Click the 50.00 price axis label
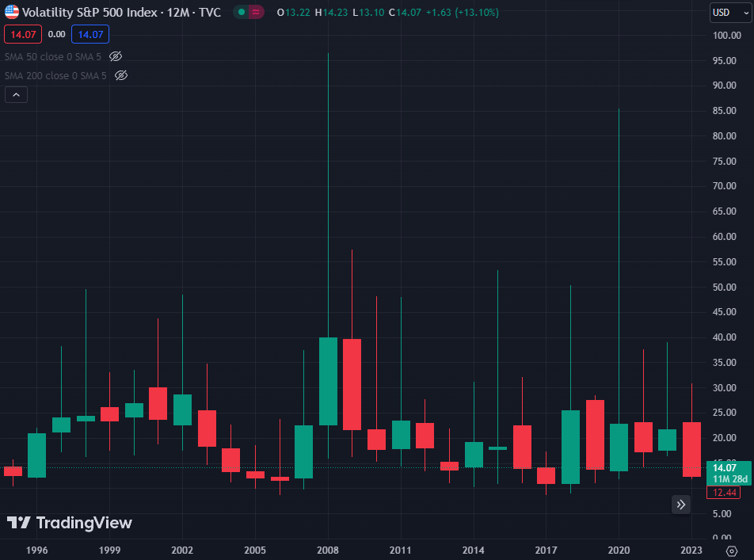The height and width of the screenshot is (560, 754). (x=724, y=288)
